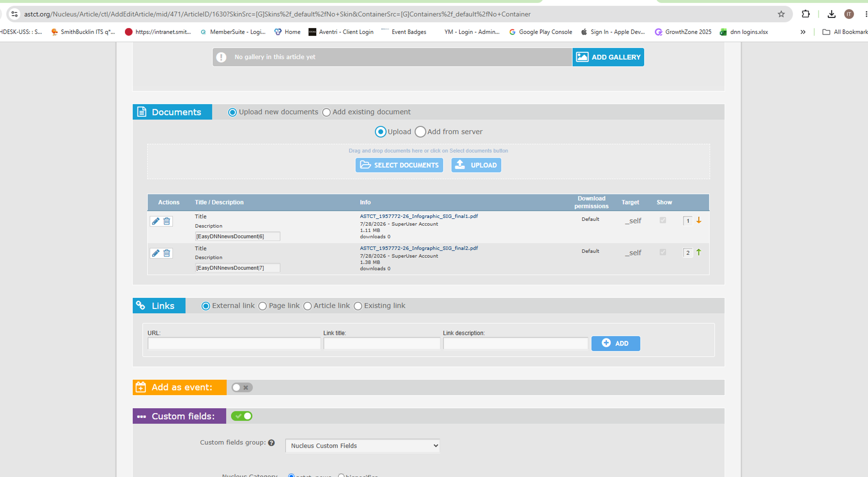Open ASTCT_1957772-26_Infographic_SIG_final1.pdf link

418,216
